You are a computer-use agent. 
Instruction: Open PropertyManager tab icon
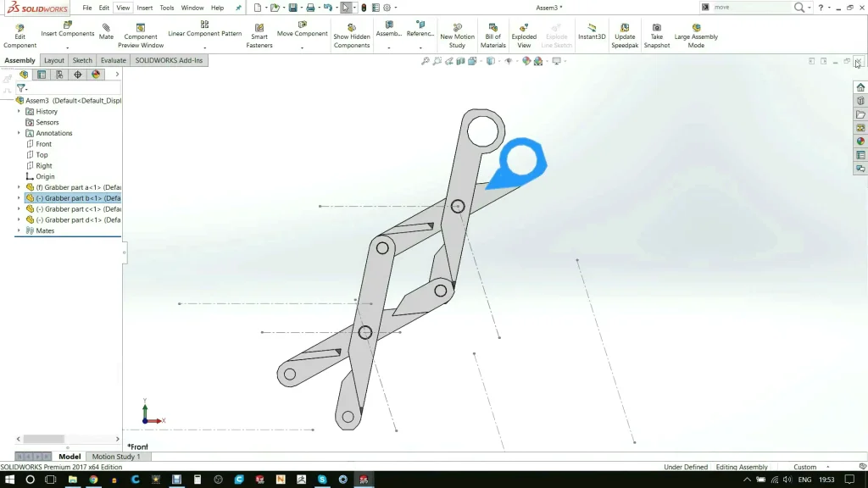[42, 75]
